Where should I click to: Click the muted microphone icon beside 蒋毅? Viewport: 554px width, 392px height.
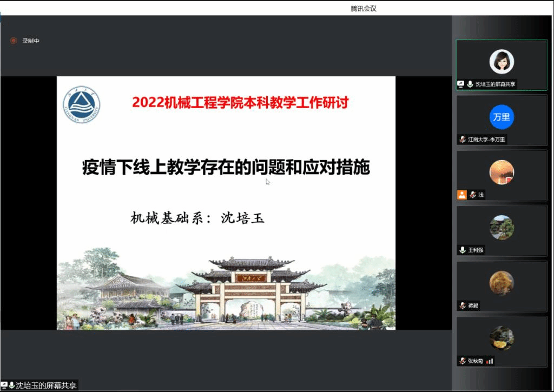click(463, 305)
